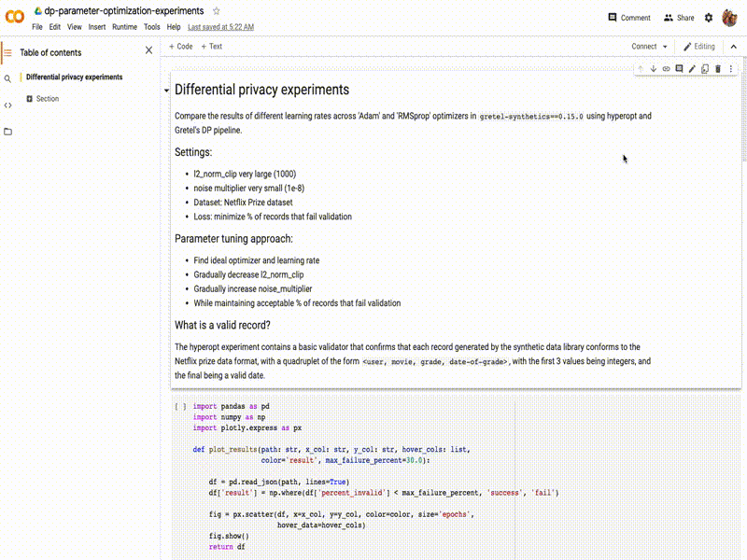Click the 'Gradually decrease l2_norm_clip' bullet
The image size is (747, 560).
[x=248, y=274]
